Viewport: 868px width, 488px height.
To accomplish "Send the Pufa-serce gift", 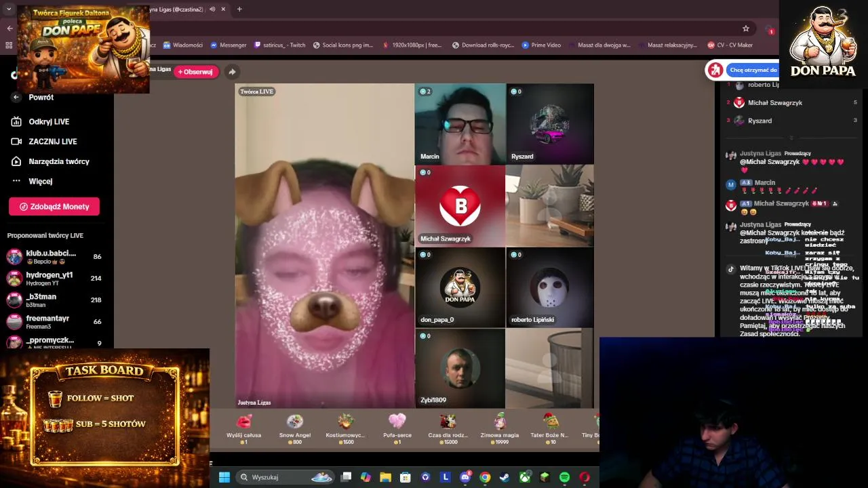I will [397, 429].
